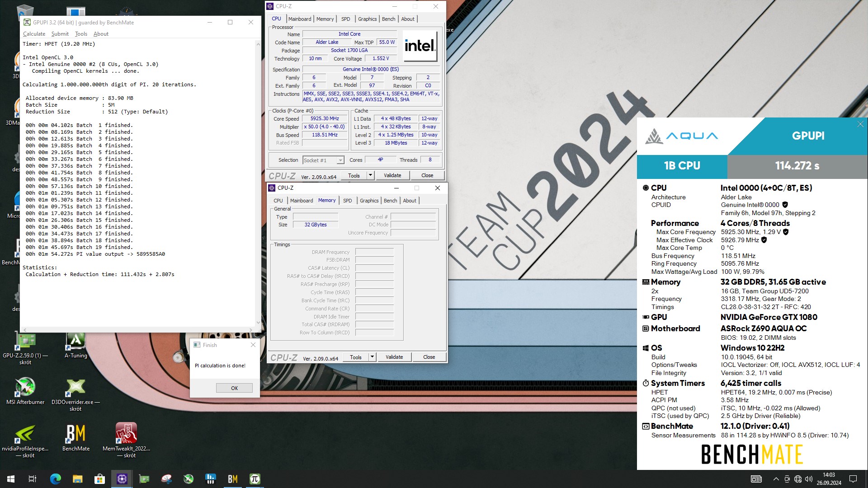The width and height of the screenshot is (868, 488).
Task: Click the 1B CPU label in BenchMate panel
Action: pyautogui.click(x=682, y=166)
